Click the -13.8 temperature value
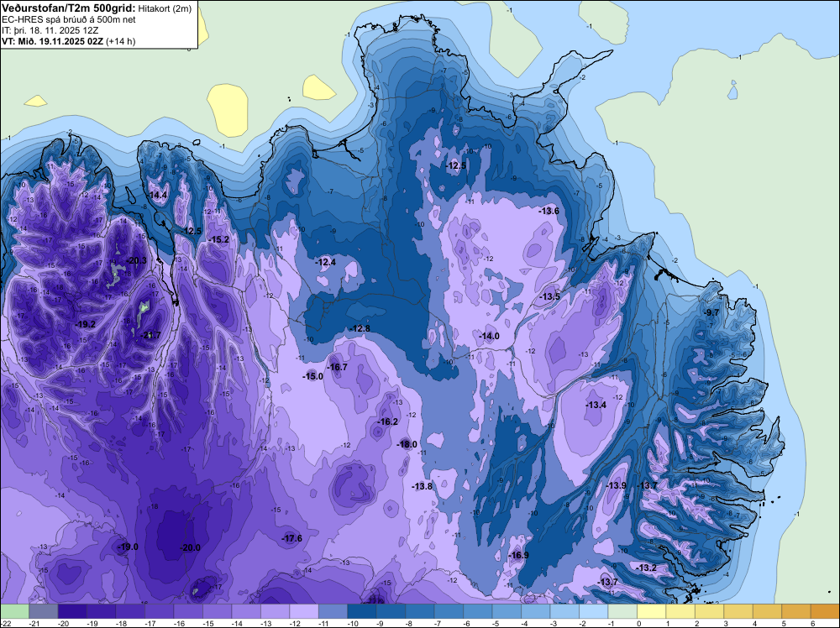 coord(423,486)
